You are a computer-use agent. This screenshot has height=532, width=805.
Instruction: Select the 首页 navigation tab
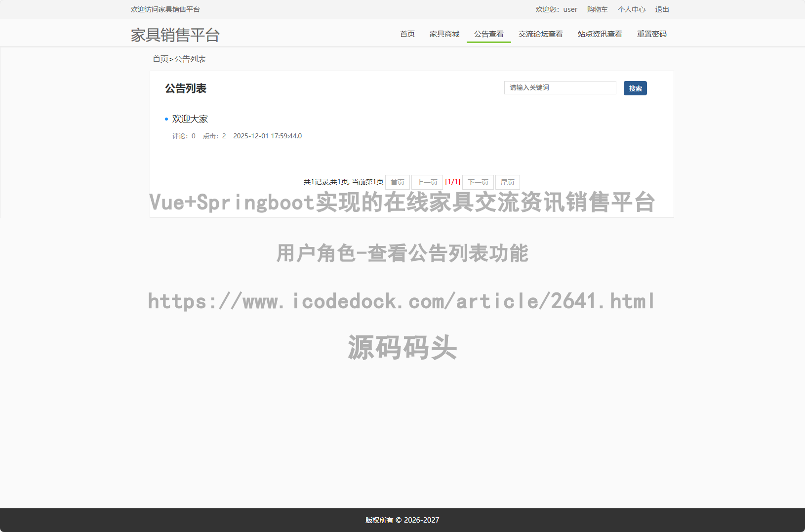pos(406,34)
